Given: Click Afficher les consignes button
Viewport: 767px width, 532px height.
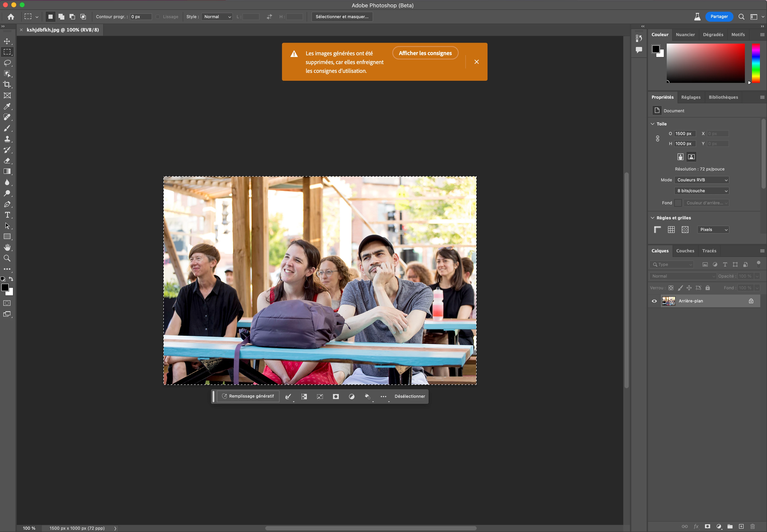Looking at the screenshot, I should point(425,53).
